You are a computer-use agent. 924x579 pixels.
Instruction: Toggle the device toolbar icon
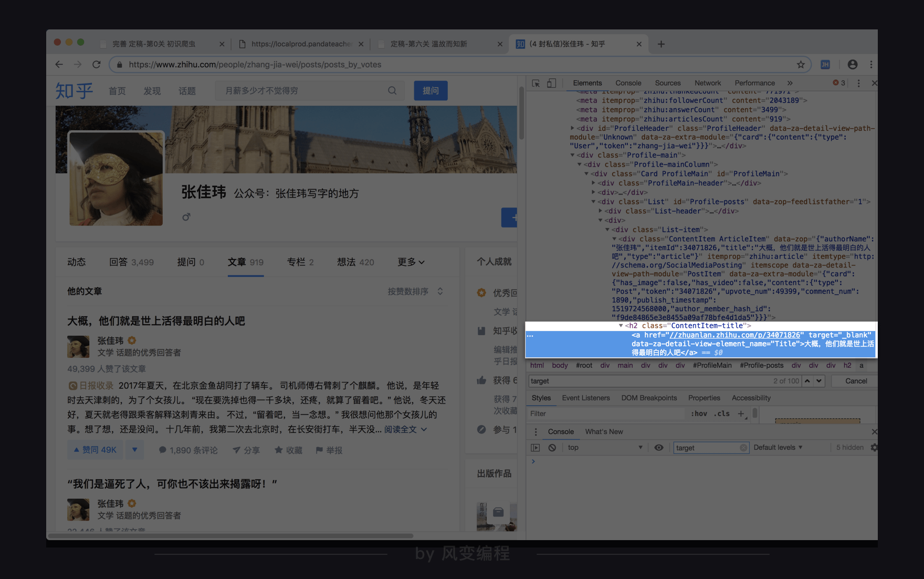(551, 83)
